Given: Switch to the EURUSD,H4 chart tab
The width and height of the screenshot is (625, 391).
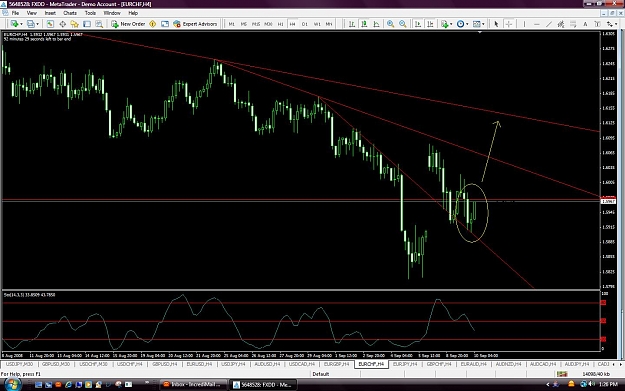Looking at the screenshot, I should 199,364.
